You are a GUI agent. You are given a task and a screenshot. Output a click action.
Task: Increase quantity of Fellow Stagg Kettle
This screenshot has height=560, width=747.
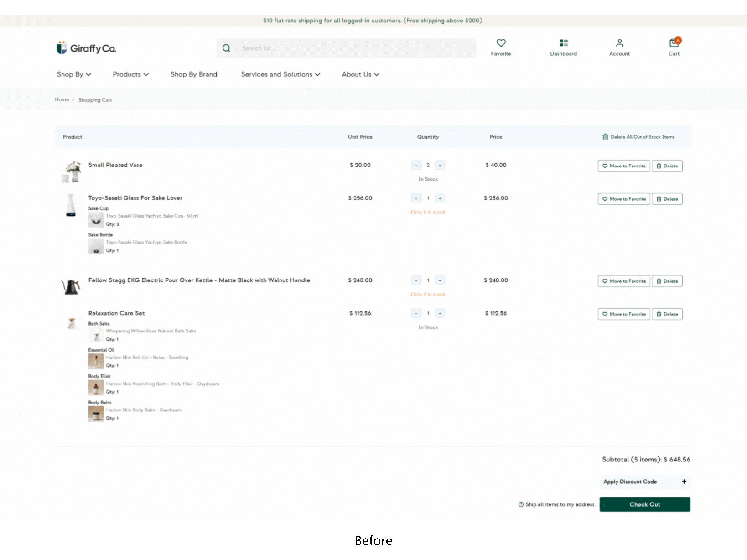pyautogui.click(x=440, y=280)
